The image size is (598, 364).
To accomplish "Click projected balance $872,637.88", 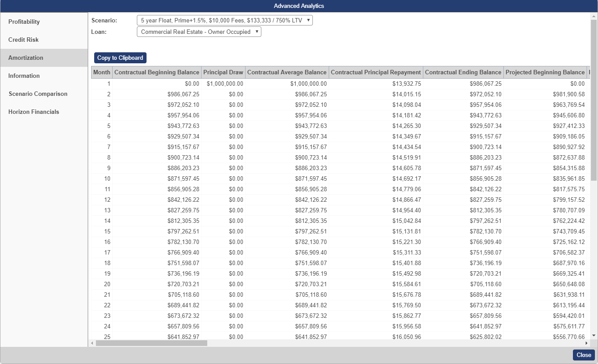I will click(545, 157).
